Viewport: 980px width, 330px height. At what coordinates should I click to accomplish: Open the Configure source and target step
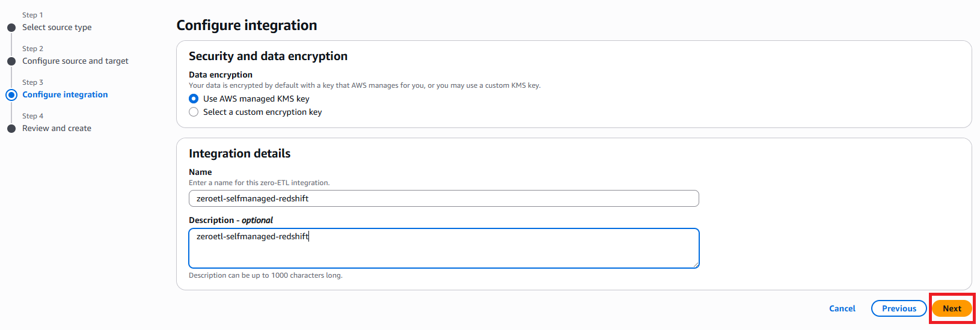click(x=75, y=61)
